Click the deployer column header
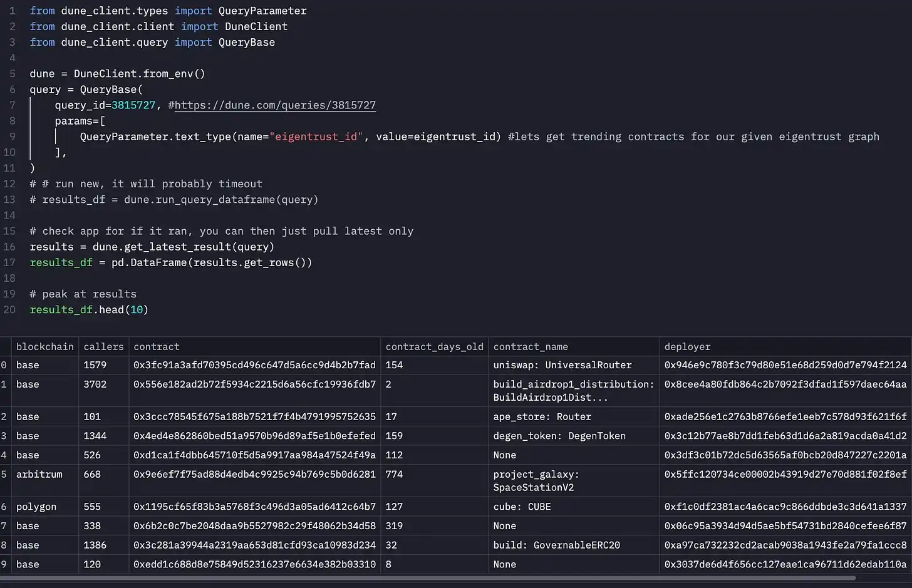The height and width of the screenshot is (588, 912). coord(687,347)
